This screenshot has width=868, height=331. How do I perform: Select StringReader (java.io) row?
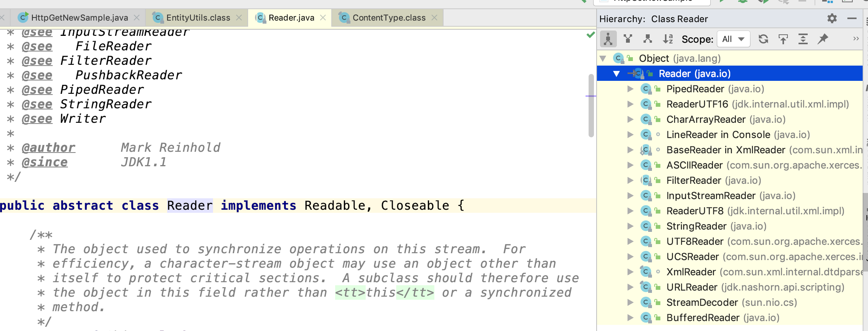tap(730, 226)
